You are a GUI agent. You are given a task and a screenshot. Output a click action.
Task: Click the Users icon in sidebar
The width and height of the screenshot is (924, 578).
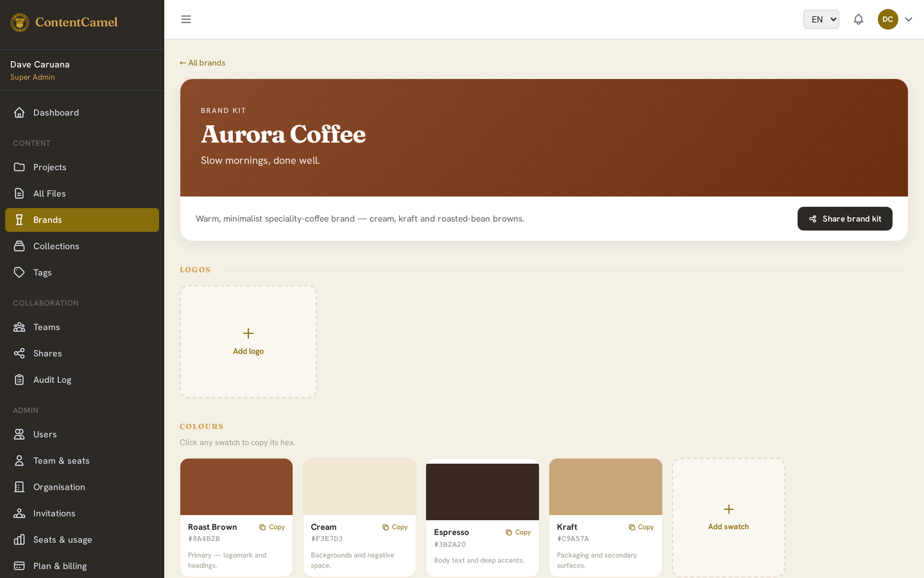(19, 434)
